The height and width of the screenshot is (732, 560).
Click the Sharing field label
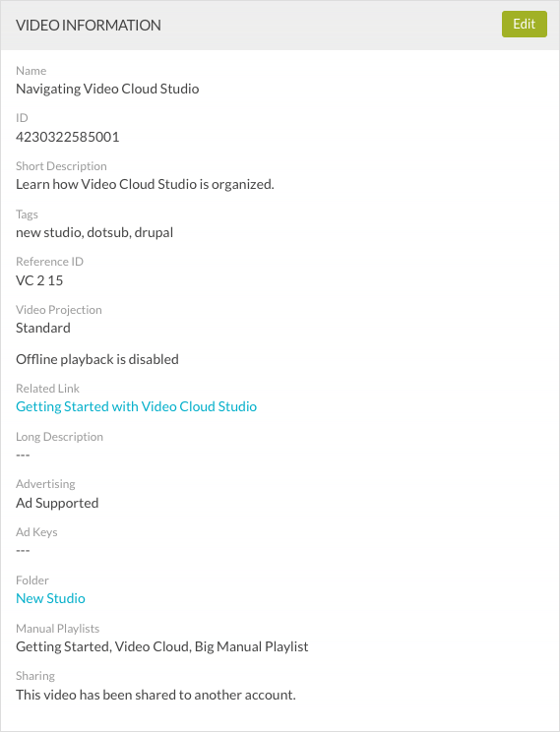pyautogui.click(x=35, y=676)
